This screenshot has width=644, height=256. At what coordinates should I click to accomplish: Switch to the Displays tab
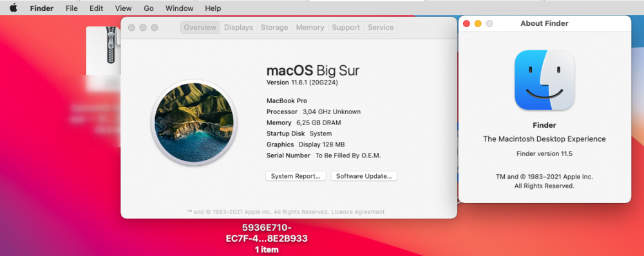[238, 28]
